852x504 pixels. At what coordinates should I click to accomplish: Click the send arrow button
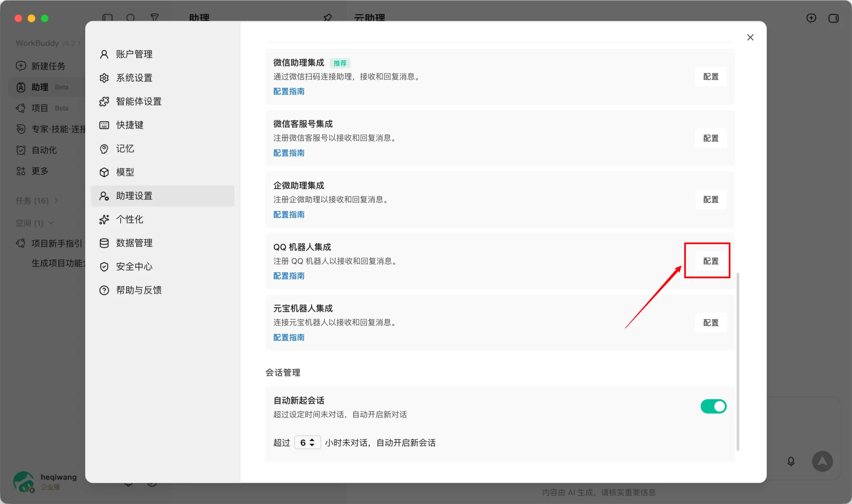(822, 461)
